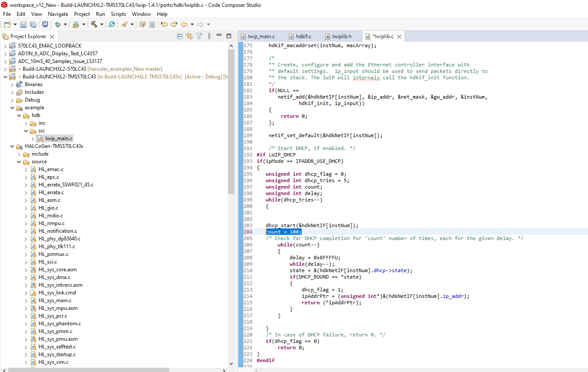Image resolution: width=588 pixels, height=372 pixels.
Task: Open the Project Explorer View Menu dots
Action: tap(209, 36)
